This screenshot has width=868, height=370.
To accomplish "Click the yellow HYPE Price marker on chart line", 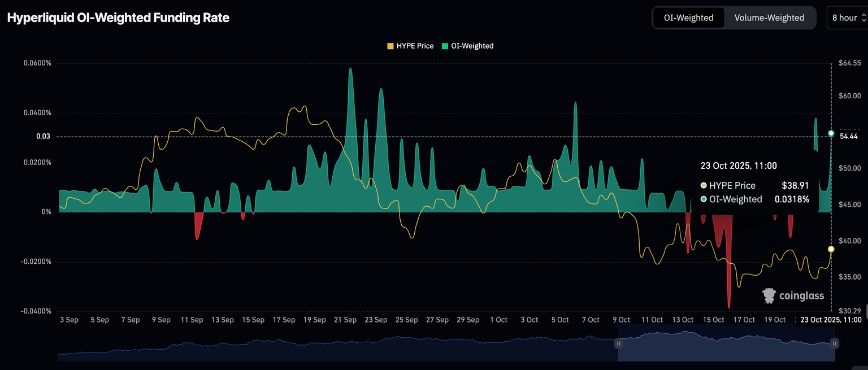I will click(831, 249).
